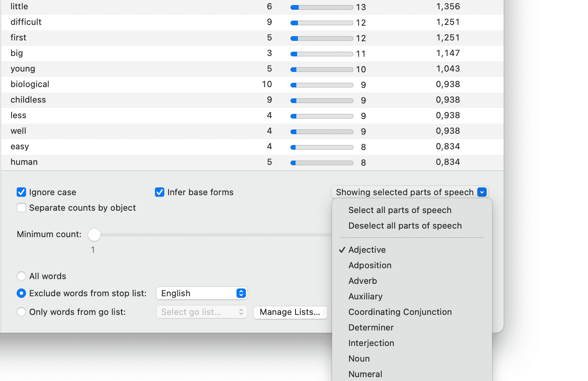Viewport: 588px width, 381px height.
Task: Click the word 'well' row
Action: tap(252, 131)
